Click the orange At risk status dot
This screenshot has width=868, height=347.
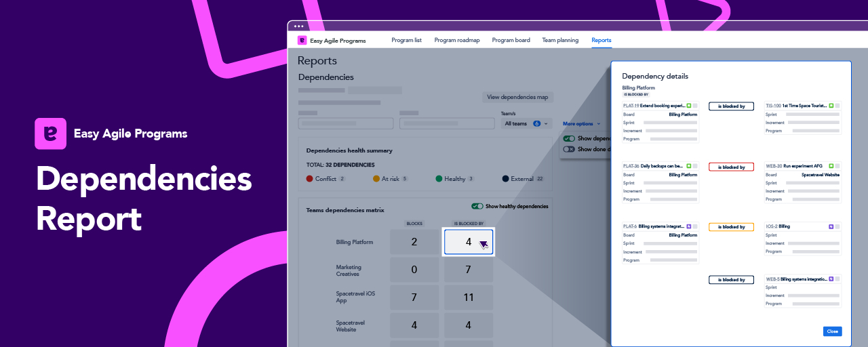pyautogui.click(x=376, y=179)
